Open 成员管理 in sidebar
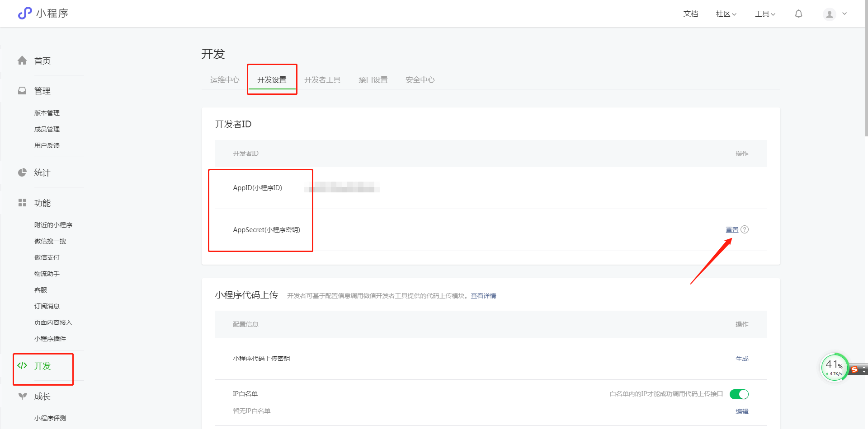Screen dimensions: 868x429 point(47,129)
